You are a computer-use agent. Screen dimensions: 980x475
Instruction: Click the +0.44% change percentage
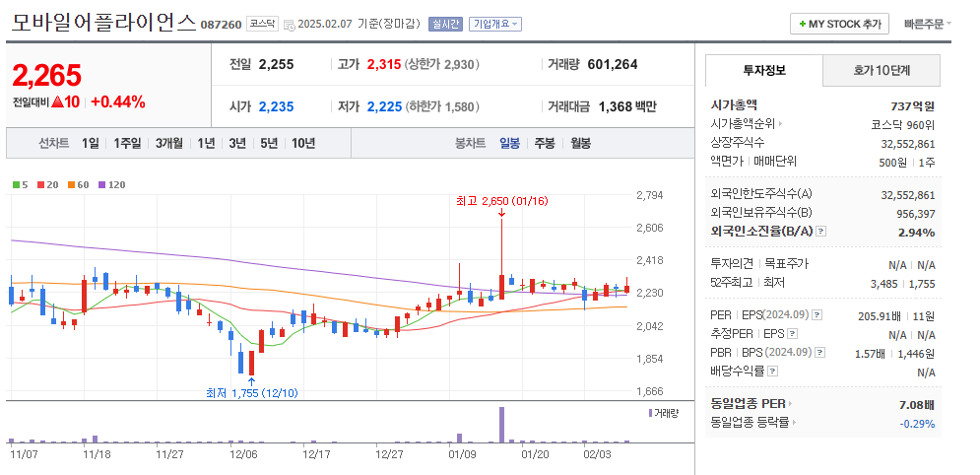(x=117, y=102)
